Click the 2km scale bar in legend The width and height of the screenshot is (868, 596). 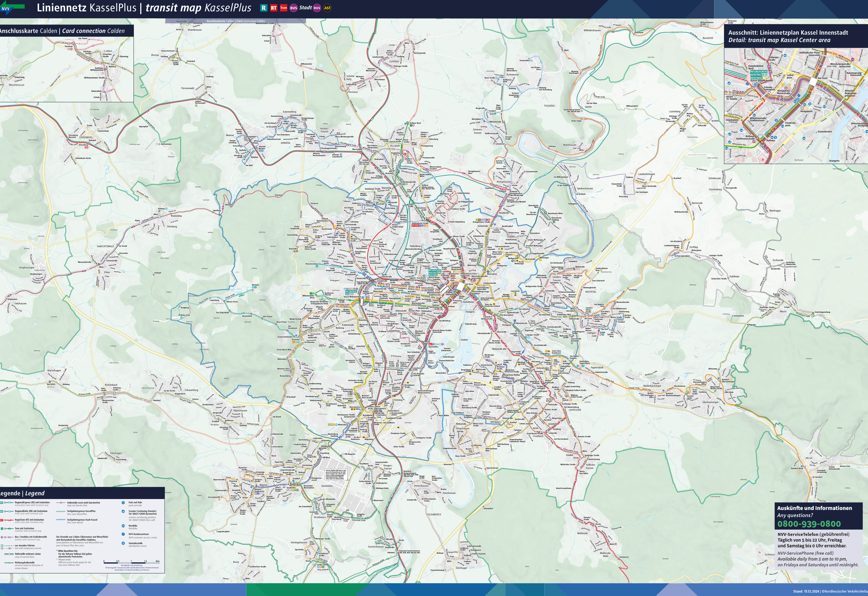[x=131, y=562]
